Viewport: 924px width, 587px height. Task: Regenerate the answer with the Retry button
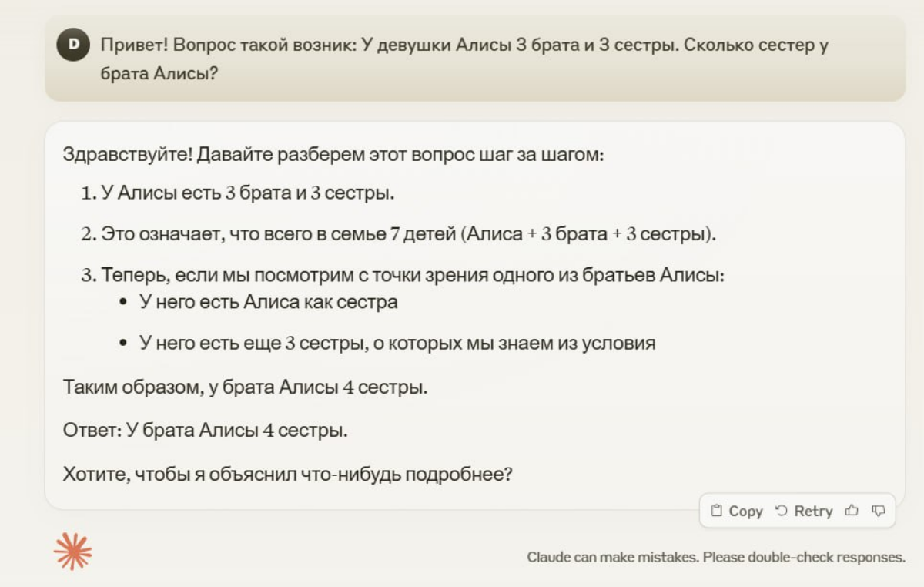pyautogui.click(x=804, y=511)
